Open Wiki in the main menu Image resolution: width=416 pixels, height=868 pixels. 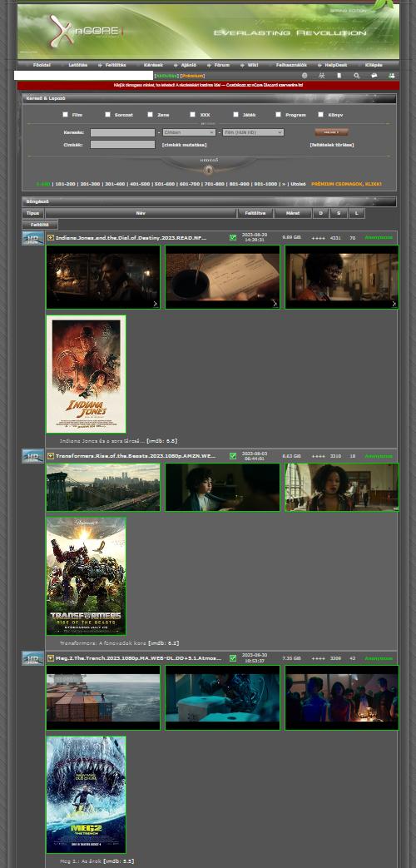pos(253,65)
